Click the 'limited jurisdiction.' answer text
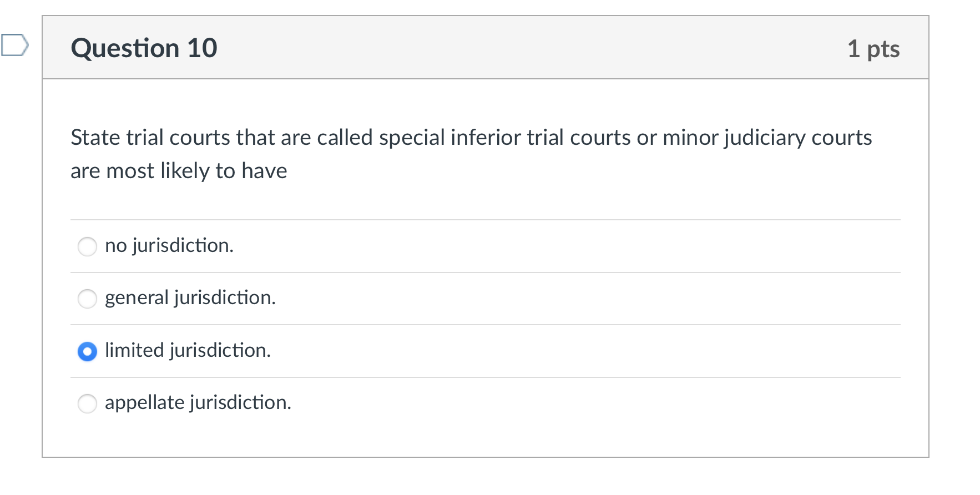 188,350
